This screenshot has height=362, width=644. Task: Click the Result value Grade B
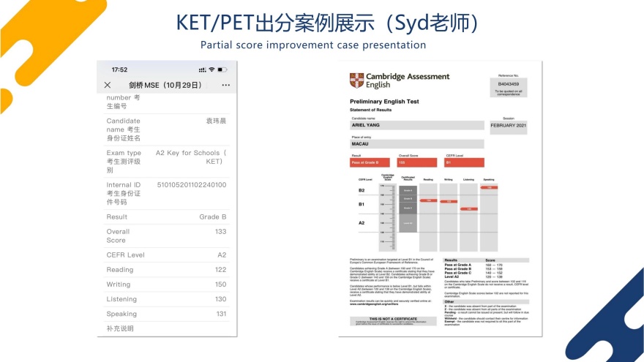[213, 216]
